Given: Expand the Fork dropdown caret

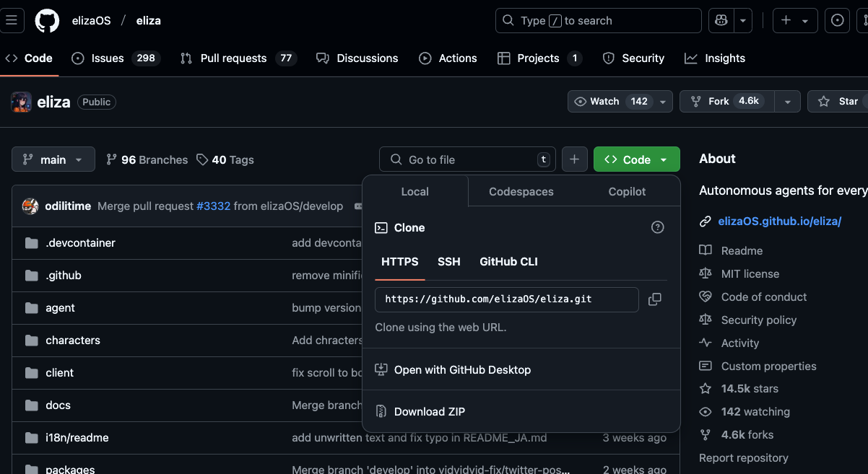Looking at the screenshot, I should click(x=787, y=101).
